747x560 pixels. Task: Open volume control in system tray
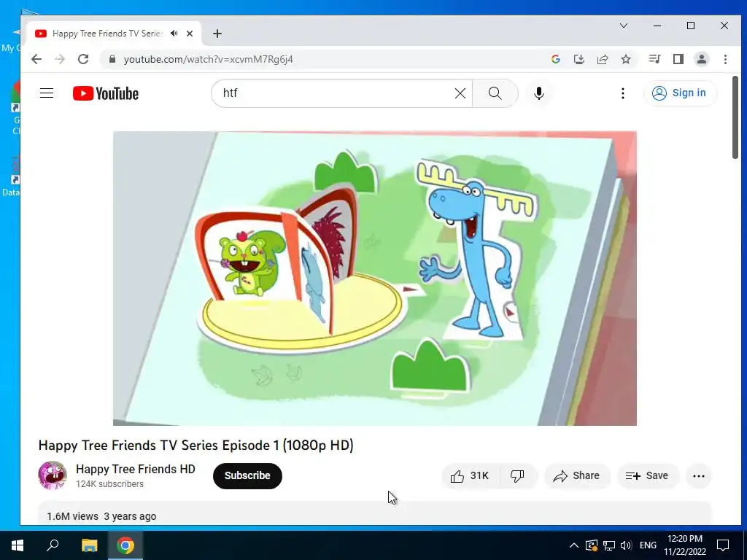point(626,545)
